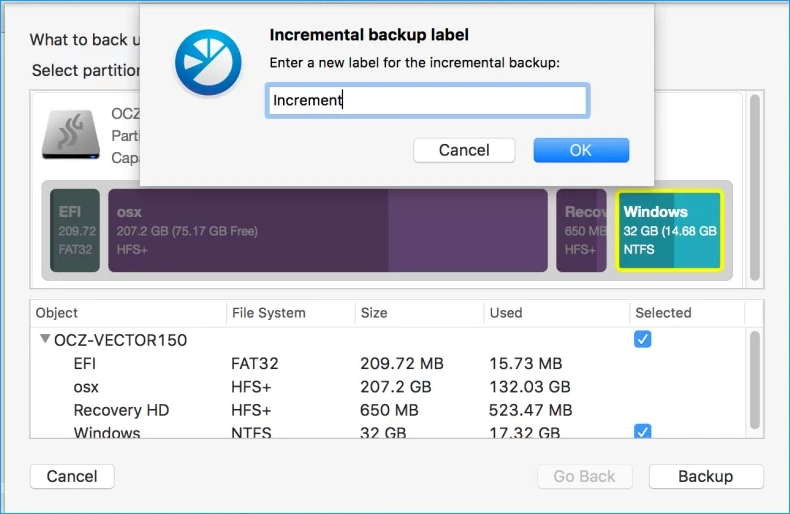Image resolution: width=790 pixels, height=514 pixels.
Task: Select the Recovery partition block
Action: [581, 230]
